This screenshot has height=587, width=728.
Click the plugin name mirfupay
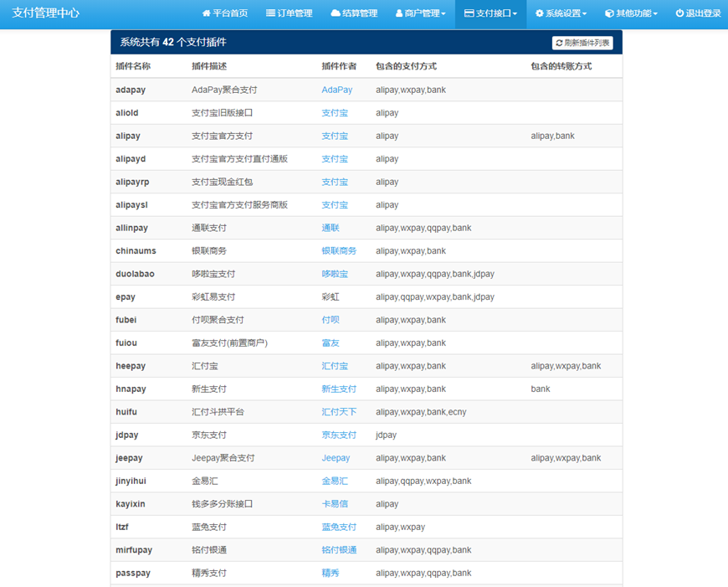pyautogui.click(x=134, y=550)
